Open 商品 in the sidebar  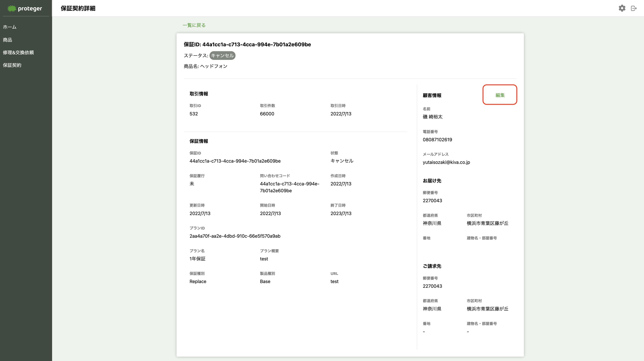pos(7,40)
